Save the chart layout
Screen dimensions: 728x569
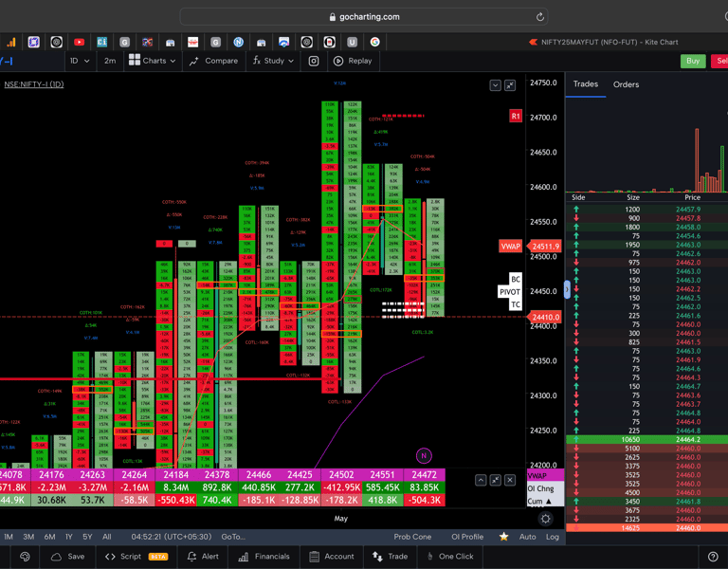pyautogui.click(x=68, y=557)
